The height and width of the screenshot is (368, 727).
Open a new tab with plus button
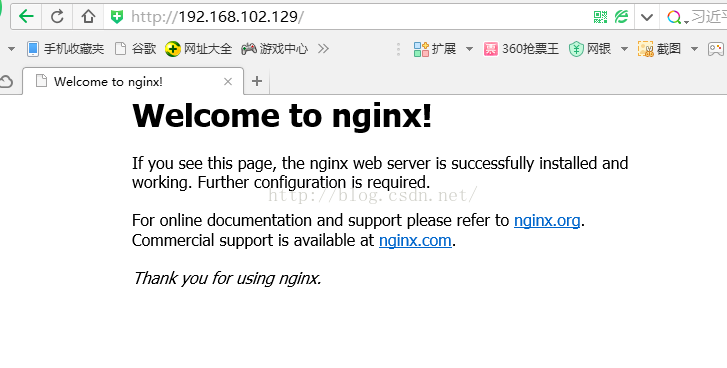click(x=256, y=82)
